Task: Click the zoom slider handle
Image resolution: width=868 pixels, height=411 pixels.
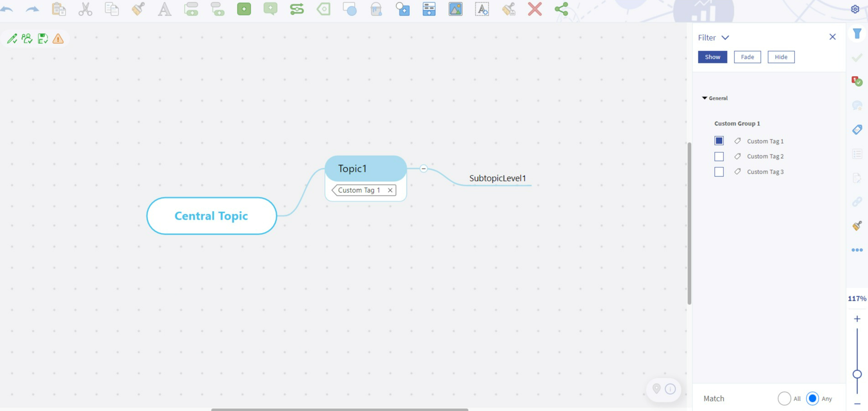Action: tap(857, 374)
